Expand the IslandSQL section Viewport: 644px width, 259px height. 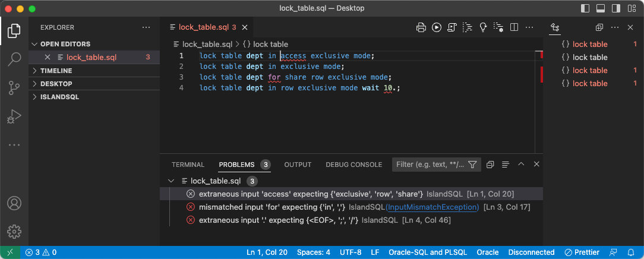(94, 97)
